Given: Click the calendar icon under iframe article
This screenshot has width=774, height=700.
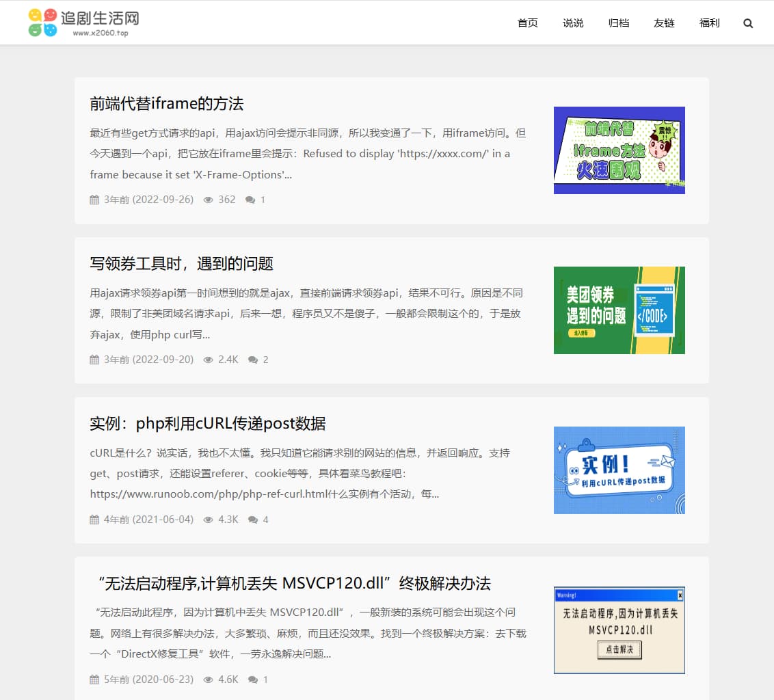Looking at the screenshot, I should [94, 200].
